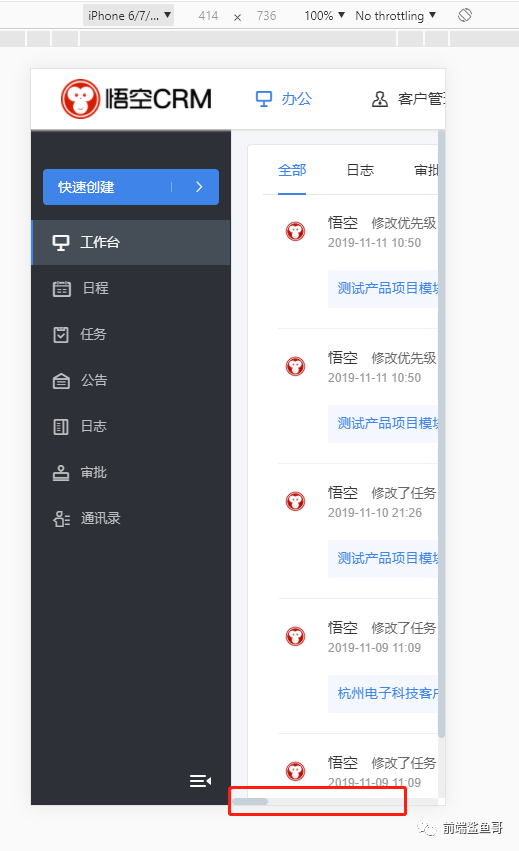Open 通讯录 in the sidebar
Screen dimensions: 519x851
tap(131, 519)
